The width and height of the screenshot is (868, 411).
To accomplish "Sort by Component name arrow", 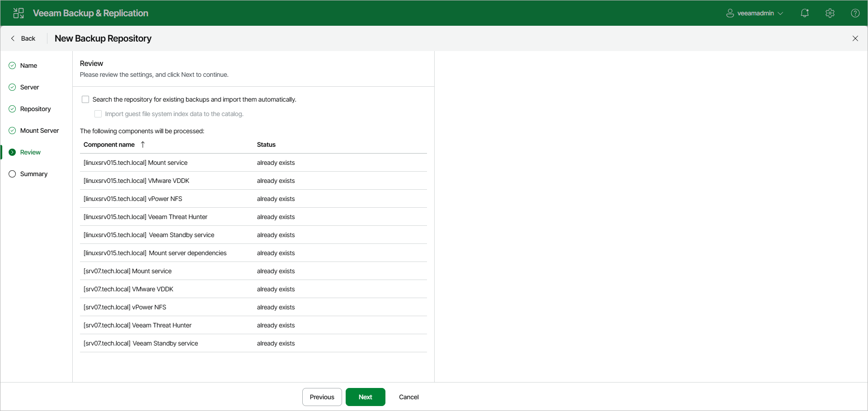I will click(x=143, y=145).
